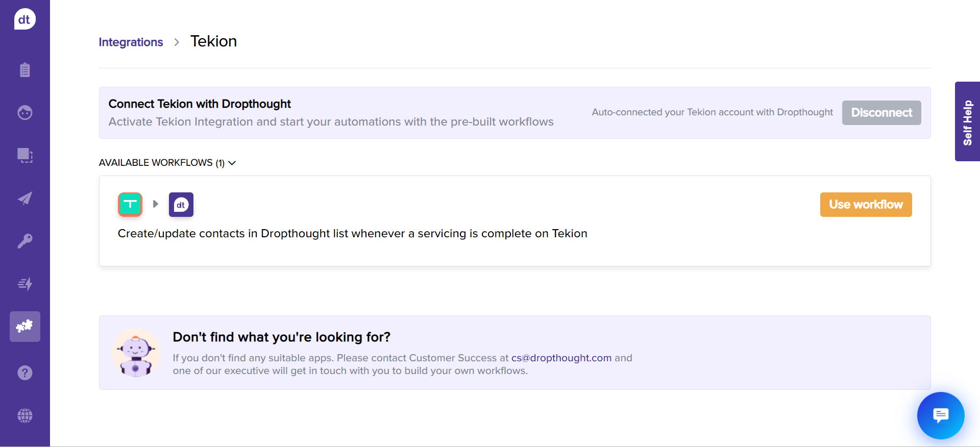The image size is (980, 447).
Task: Open the question mark help icon
Action: pos(24,373)
